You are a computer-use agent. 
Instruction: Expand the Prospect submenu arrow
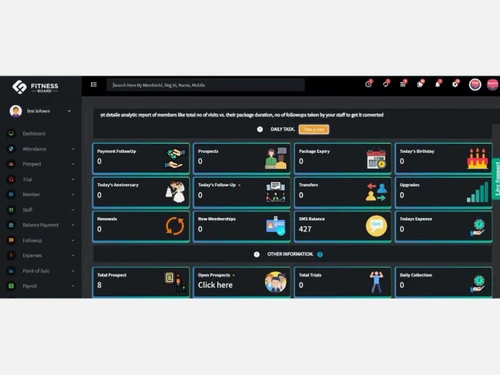(73, 164)
